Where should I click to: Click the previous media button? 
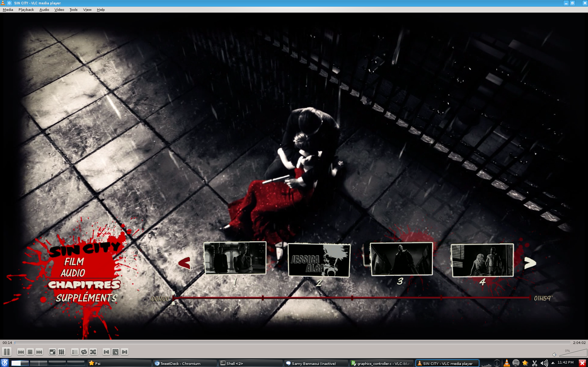tap(21, 352)
